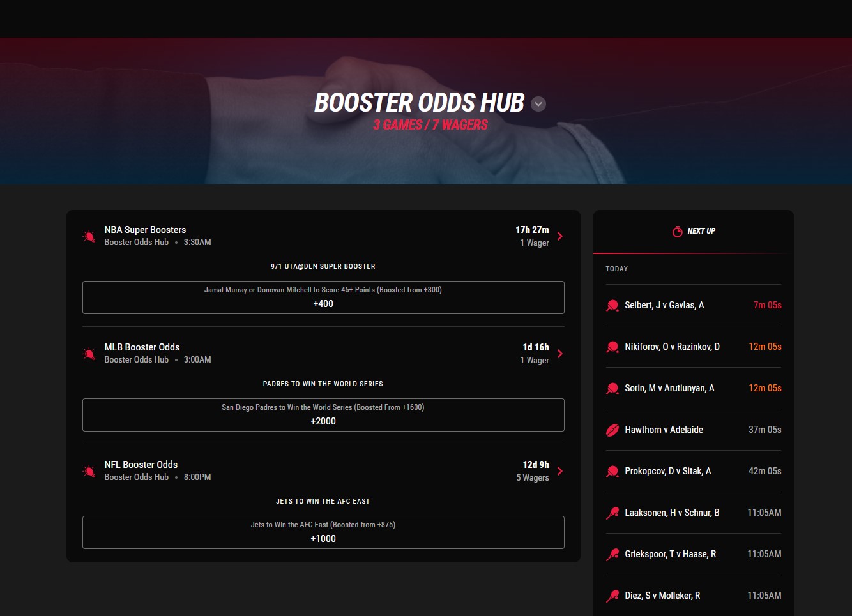This screenshot has height=616, width=852.
Task: Select the Padres World Series +2000 wager
Action: tap(323, 415)
